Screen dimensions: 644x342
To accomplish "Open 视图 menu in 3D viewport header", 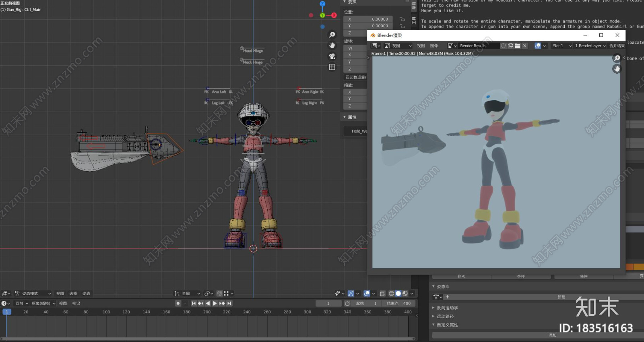I will click(x=60, y=294).
